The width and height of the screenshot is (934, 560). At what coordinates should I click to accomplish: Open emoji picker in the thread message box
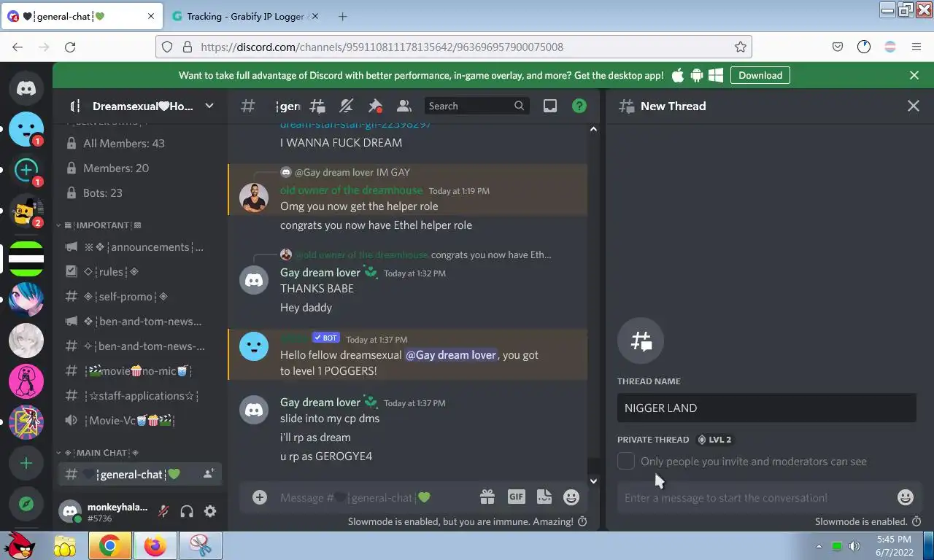coord(906,497)
